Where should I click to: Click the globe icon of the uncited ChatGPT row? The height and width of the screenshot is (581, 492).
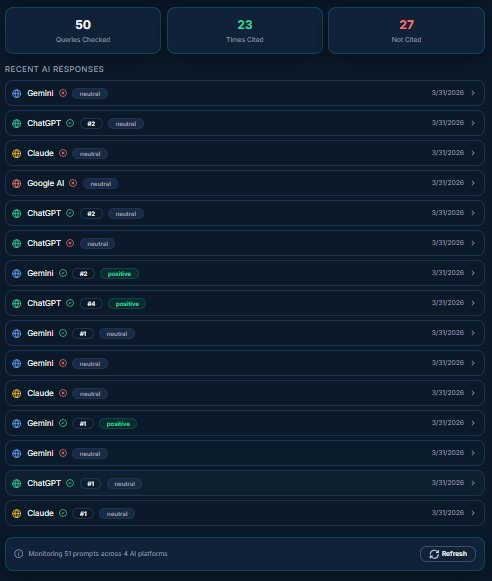click(17, 243)
